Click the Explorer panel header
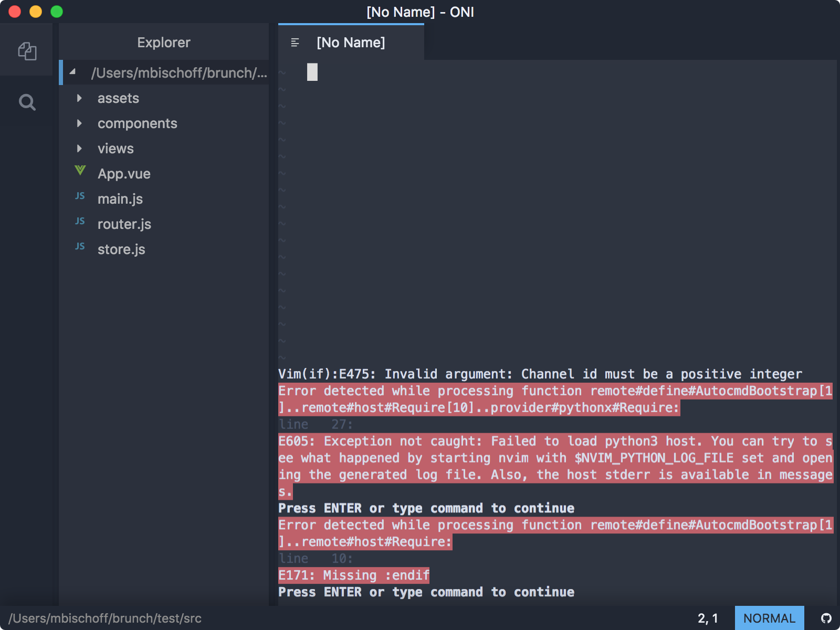 [164, 43]
